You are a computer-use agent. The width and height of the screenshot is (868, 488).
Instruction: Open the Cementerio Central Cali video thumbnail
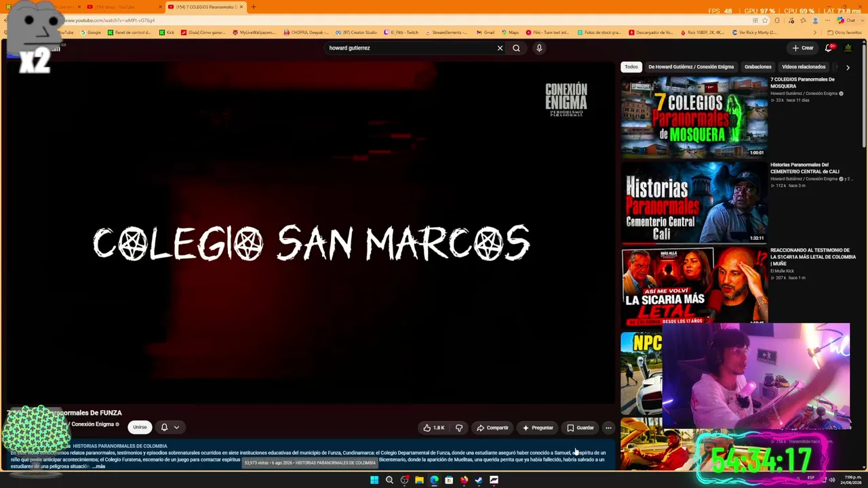coord(694,202)
